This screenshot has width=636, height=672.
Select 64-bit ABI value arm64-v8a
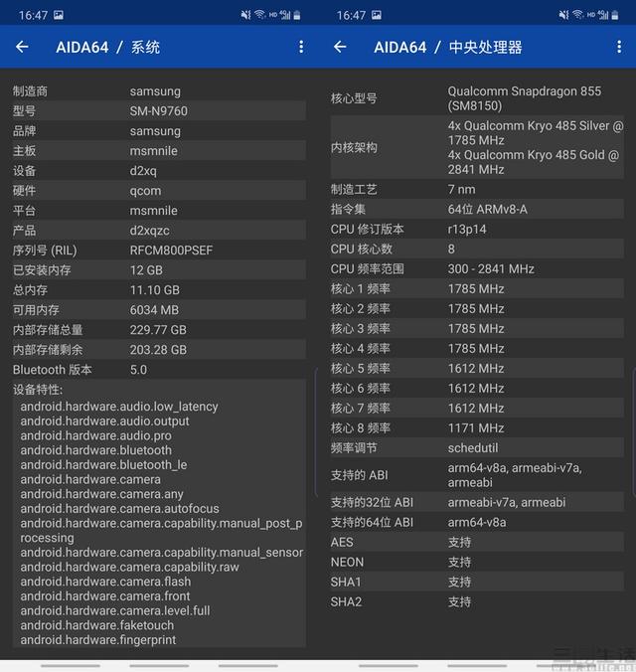(x=477, y=523)
